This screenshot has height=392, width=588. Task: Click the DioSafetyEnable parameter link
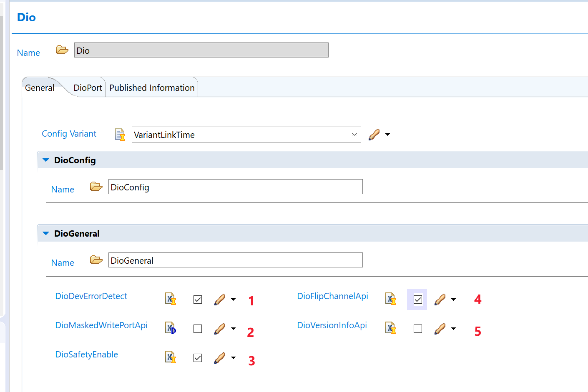pyautogui.click(x=86, y=355)
